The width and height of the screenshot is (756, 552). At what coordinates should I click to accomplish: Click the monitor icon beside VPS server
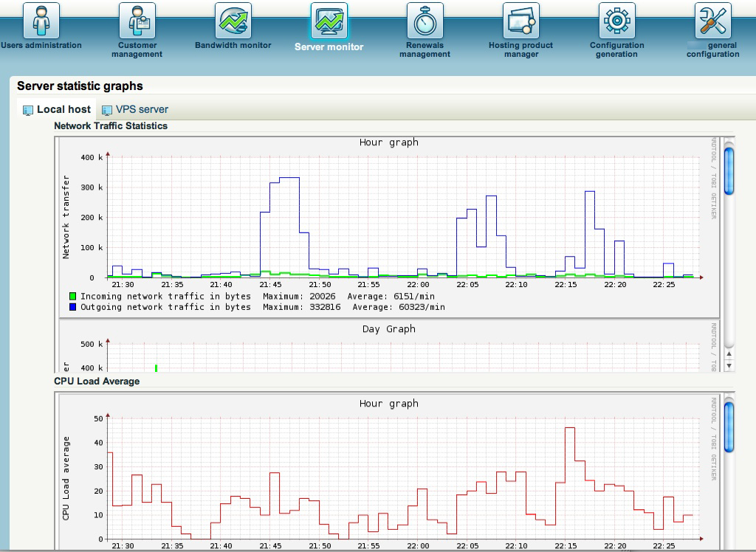coord(107,110)
